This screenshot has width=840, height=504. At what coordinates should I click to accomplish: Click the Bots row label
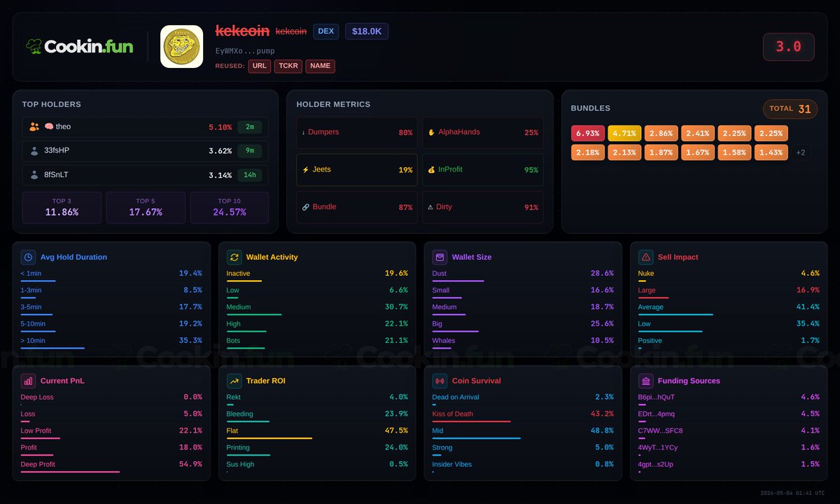(233, 341)
